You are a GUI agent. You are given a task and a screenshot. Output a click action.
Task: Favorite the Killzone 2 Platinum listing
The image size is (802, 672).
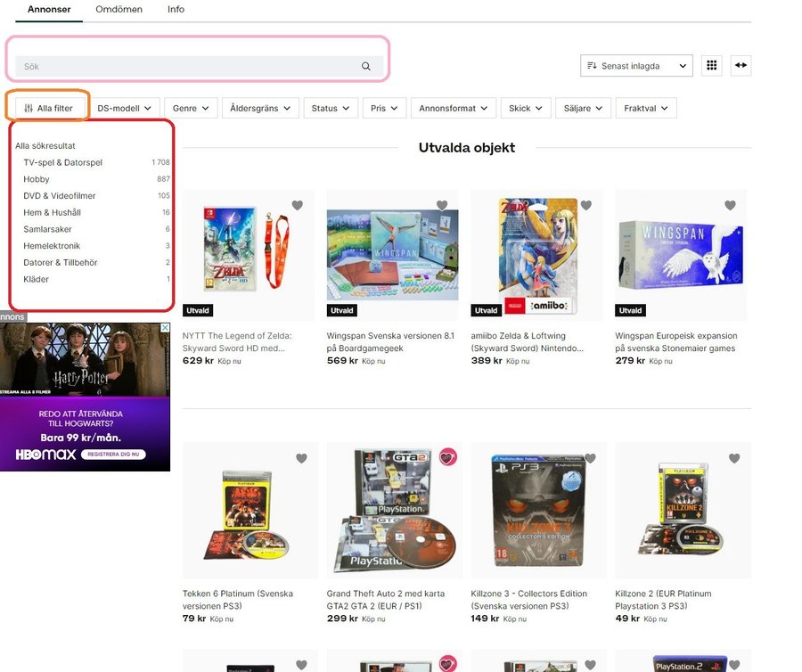[734, 458]
